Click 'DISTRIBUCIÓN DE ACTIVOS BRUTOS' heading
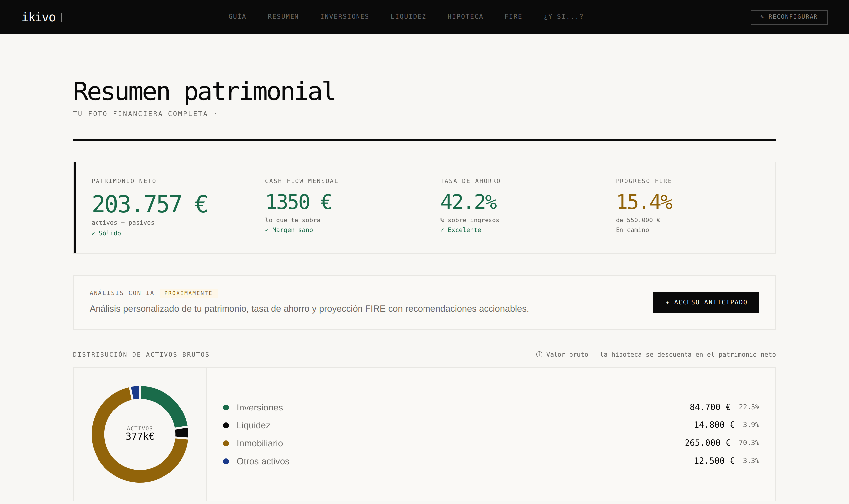The image size is (849, 504). click(x=141, y=354)
